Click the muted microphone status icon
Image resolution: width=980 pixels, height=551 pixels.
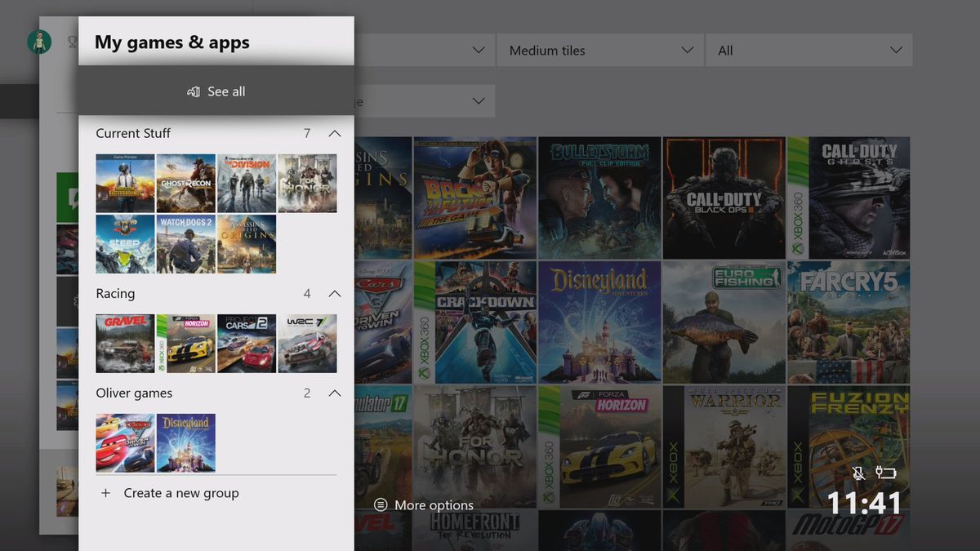tap(859, 473)
